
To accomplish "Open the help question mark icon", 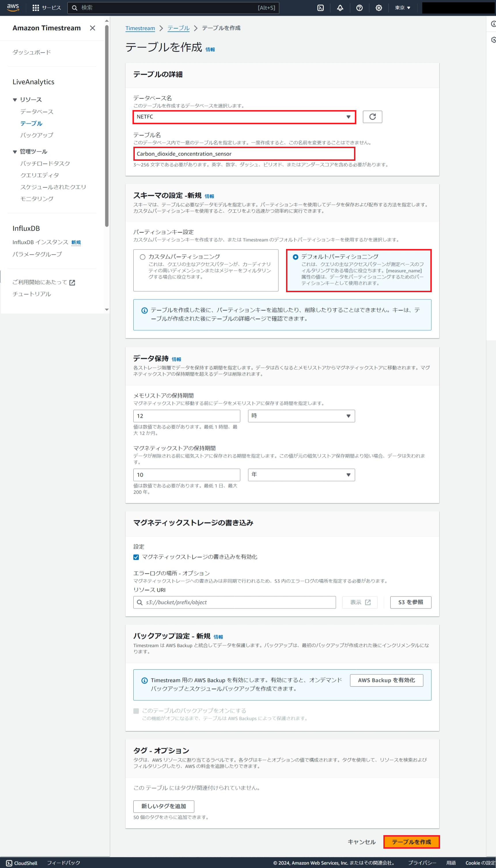I will pyautogui.click(x=359, y=7).
